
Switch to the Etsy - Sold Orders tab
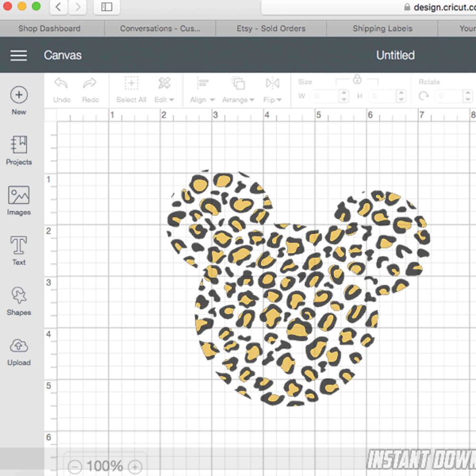[x=271, y=29]
